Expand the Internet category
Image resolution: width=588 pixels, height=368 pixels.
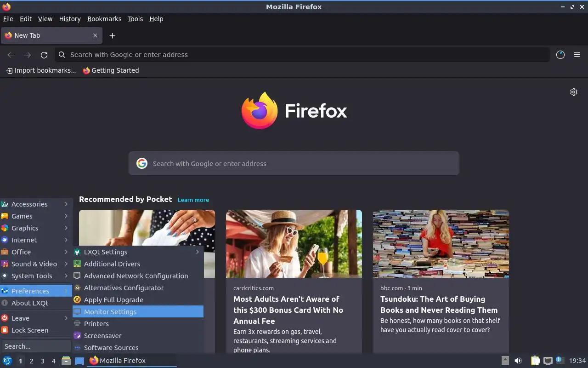click(36, 240)
